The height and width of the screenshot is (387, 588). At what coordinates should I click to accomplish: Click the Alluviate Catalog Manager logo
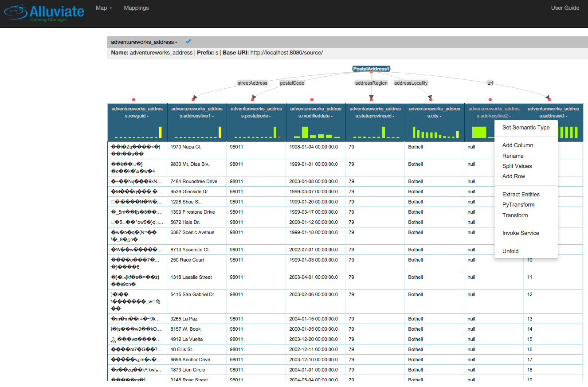[44, 12]
